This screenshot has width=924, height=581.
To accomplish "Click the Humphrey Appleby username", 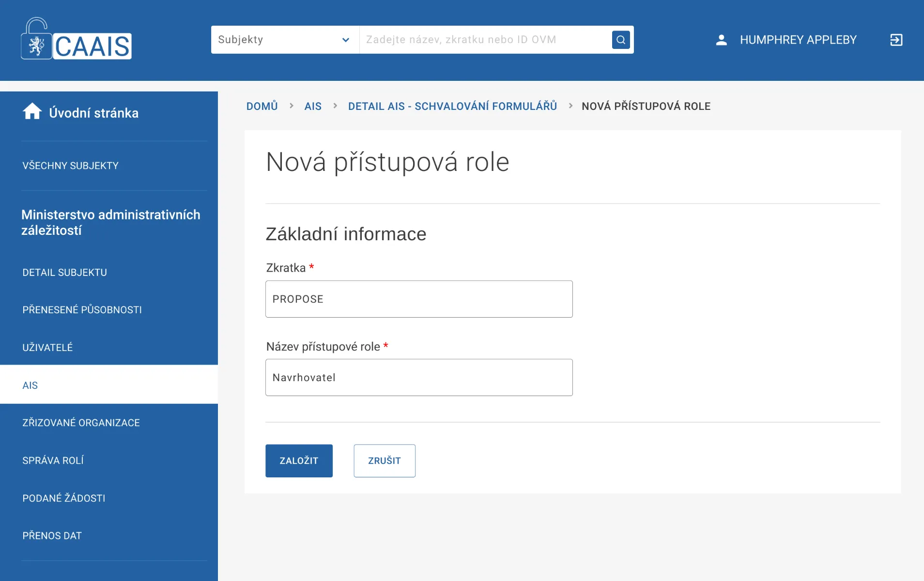I will 798,40.
